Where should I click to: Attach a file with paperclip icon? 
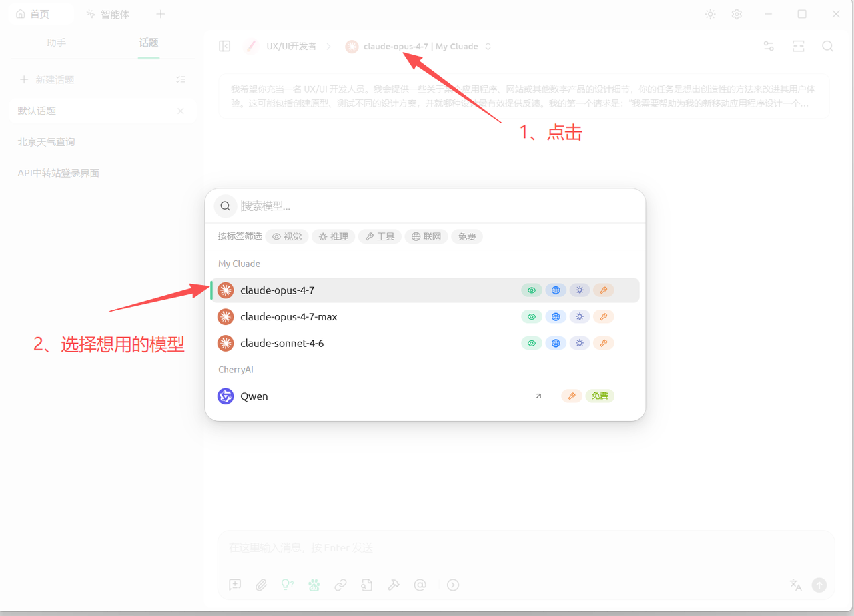click(x=261, y=585)
